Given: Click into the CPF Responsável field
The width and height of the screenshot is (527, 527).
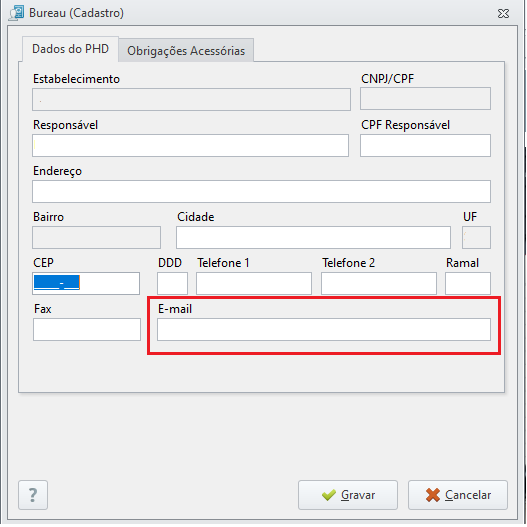Looking at the screenshot, I should coord(425,146).
